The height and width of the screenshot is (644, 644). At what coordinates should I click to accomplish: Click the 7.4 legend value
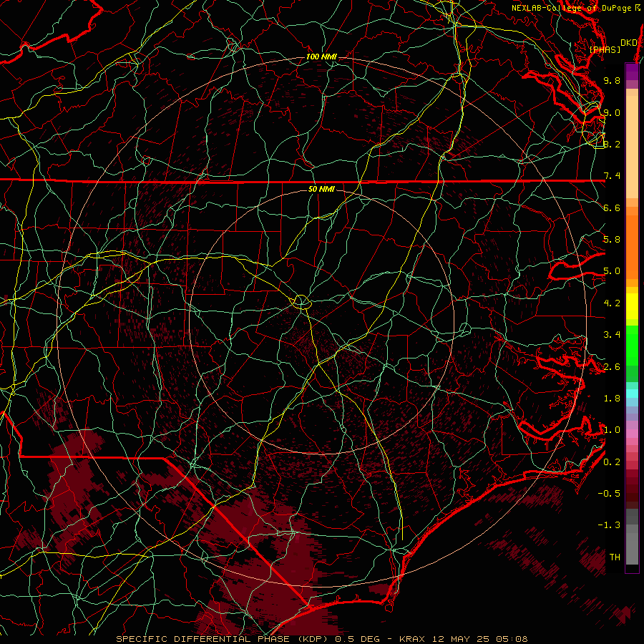[x=612, y=176]
